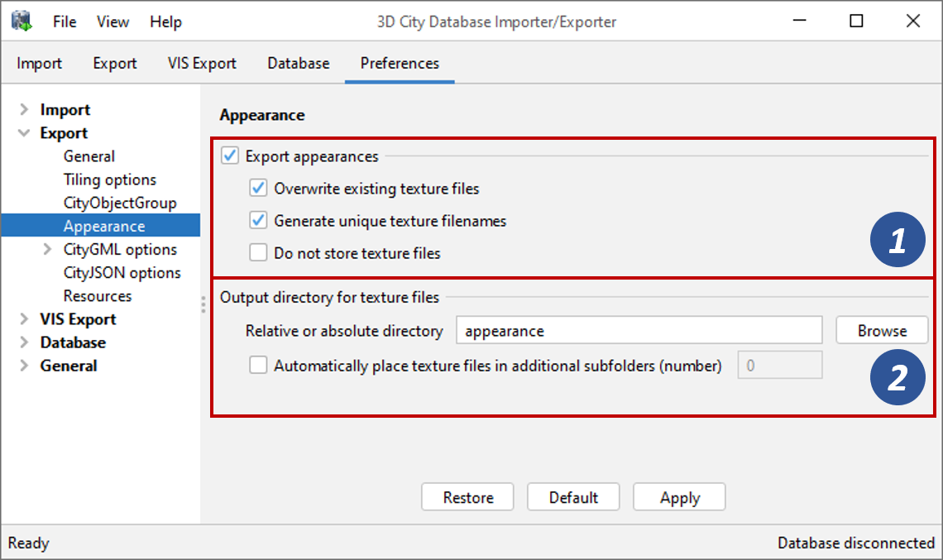Switch to the VIS Export tab
The height and width of the screenshot is (560, 943).
click(x=202, y=63)
